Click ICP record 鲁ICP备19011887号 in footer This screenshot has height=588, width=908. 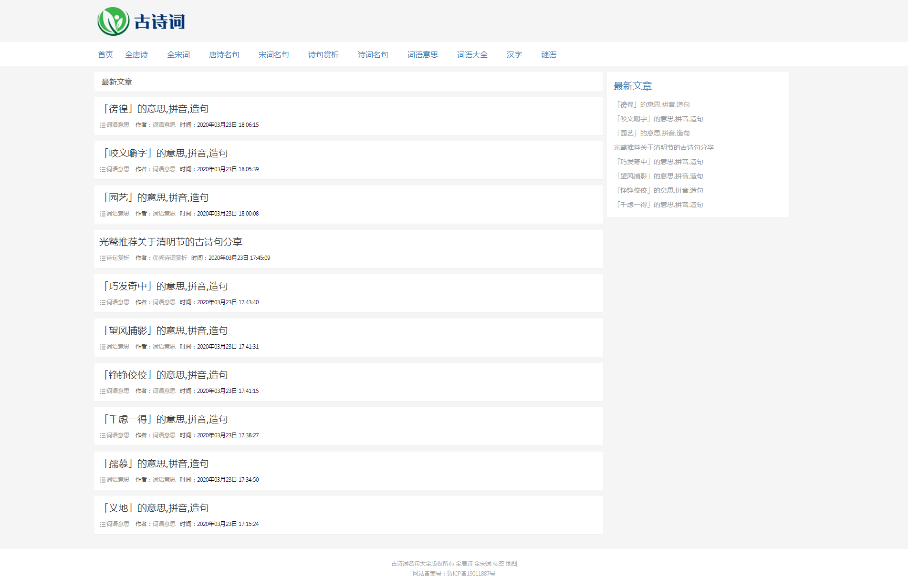(x=471, y=574)
